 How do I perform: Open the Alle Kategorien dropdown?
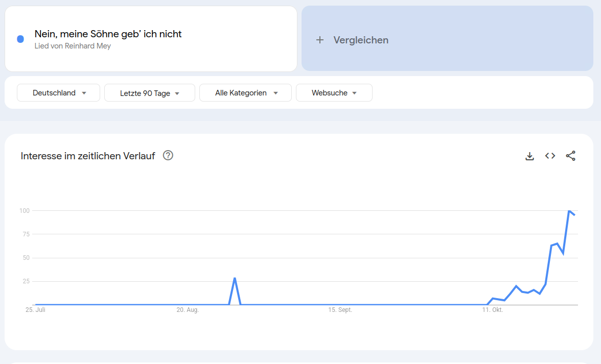click(x=245, y=93)
